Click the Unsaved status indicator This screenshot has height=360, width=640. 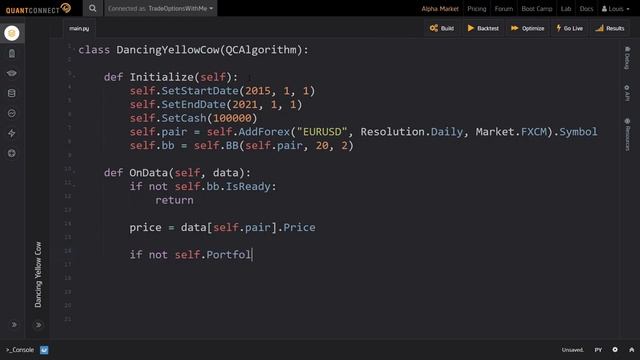(x=572, y=350)
